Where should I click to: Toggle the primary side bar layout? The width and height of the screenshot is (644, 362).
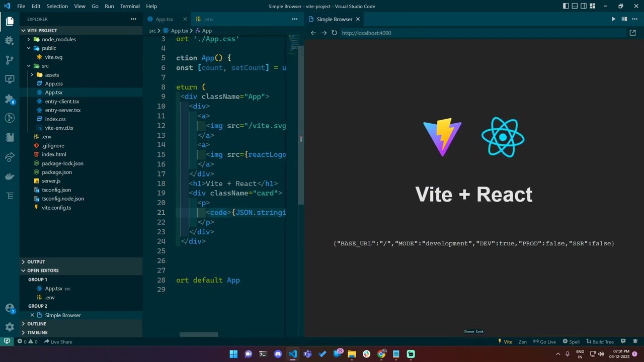coord(566,6)
